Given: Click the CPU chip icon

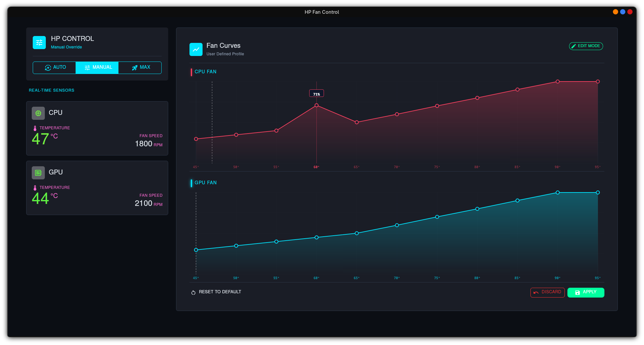Looking at the screenshot, I should [38, 113].
